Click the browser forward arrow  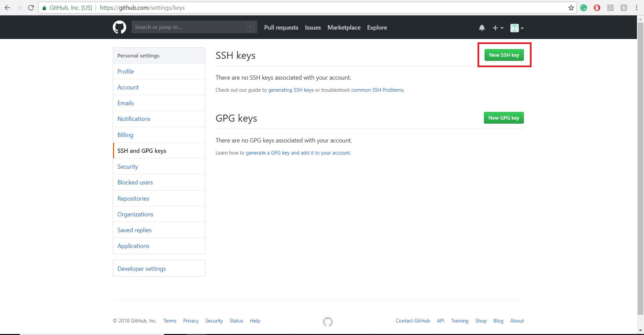pos(19,8)
